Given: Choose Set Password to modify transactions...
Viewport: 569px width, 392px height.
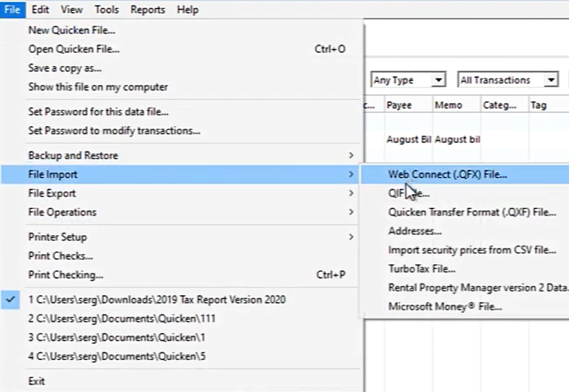Looking at the screenshot, I should coord(181,130).
